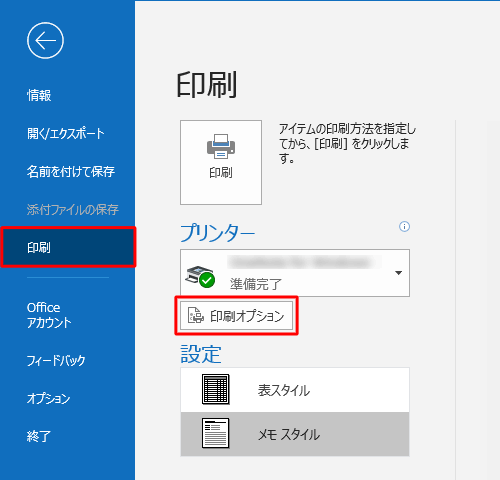Click the プリンター section heading
The width and height of the screenshot is (500, 480).
click(x=218, y=233)
